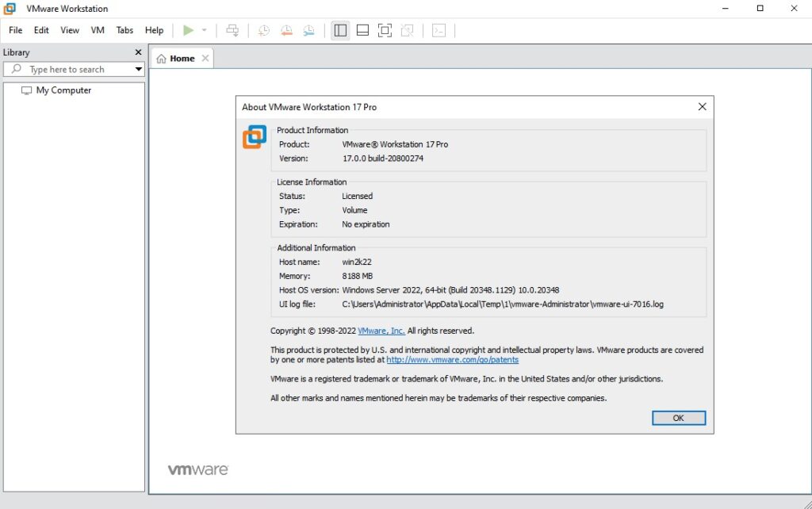Screen dimensions: 812x509
Task: Click the Host OS version Windows Server 2022 text
Action: point(450,290)
